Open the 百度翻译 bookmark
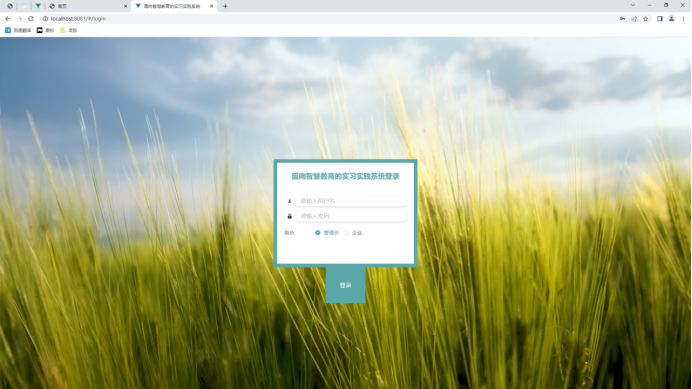Viewport: 692px width, 389px height. pyautogui.click(x=18, y=30)
